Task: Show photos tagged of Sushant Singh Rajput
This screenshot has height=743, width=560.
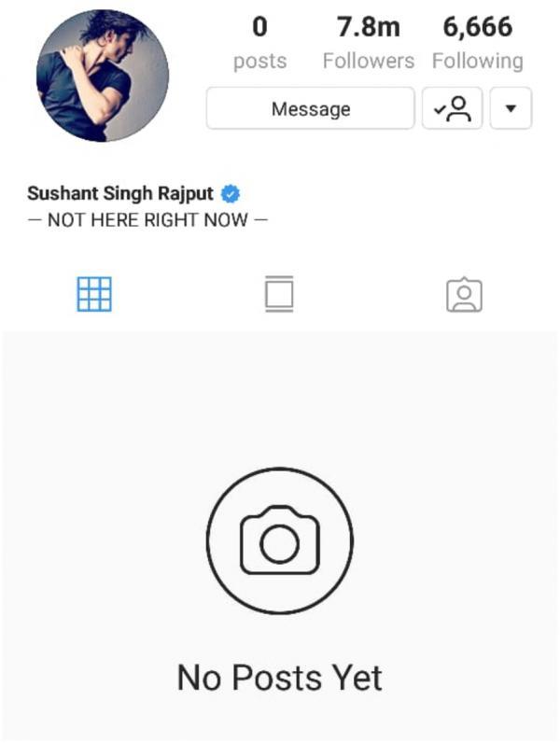Action: [x=464, y=294]
